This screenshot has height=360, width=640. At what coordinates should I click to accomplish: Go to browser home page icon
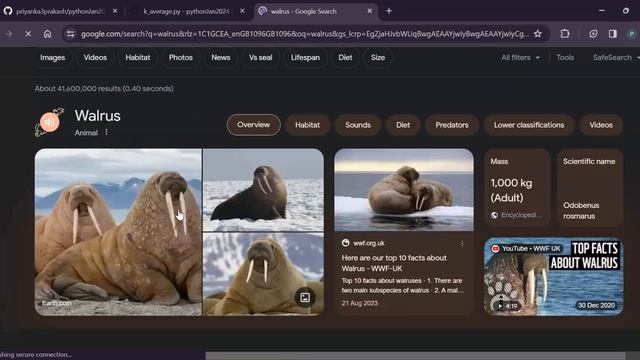48,34
